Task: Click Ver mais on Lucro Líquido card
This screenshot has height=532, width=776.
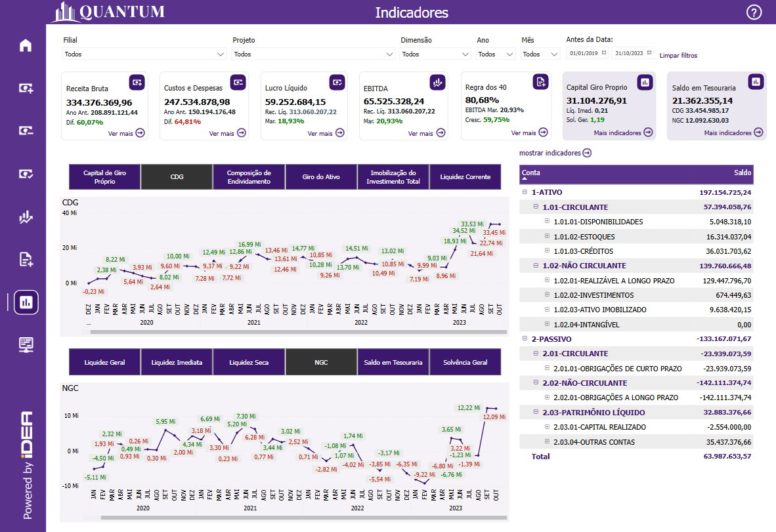Action: point(326,133)
